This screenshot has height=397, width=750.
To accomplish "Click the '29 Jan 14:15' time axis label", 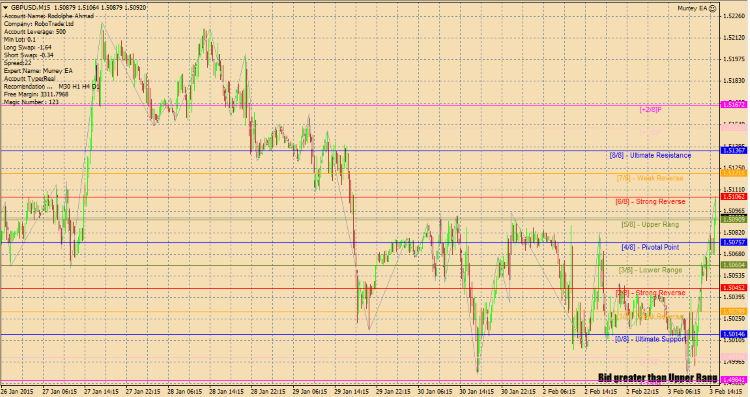I will (352, 391).
